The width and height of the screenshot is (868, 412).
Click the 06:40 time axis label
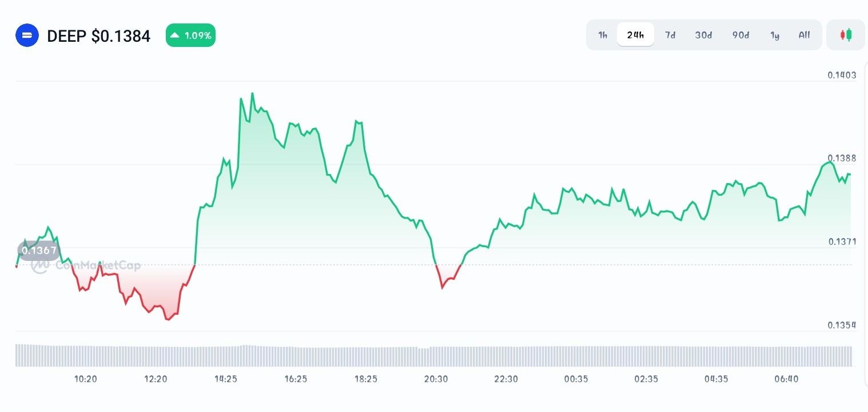786,379
